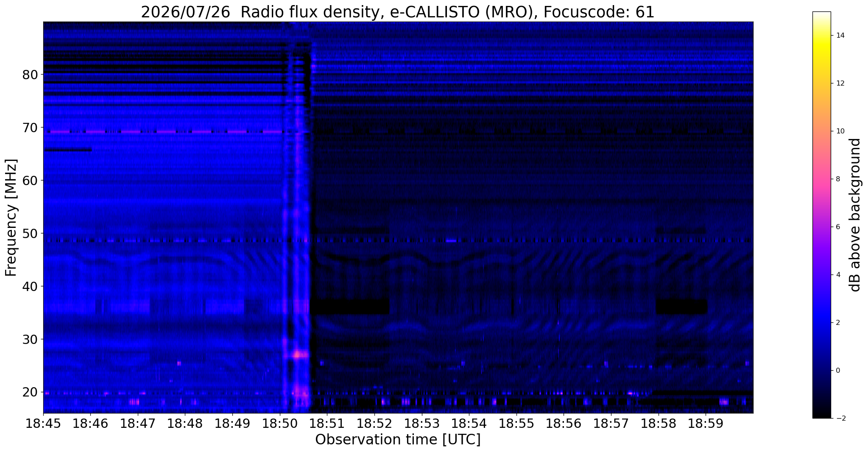Click the 'Frequency [MHz]' axis label

pos(11,218)
